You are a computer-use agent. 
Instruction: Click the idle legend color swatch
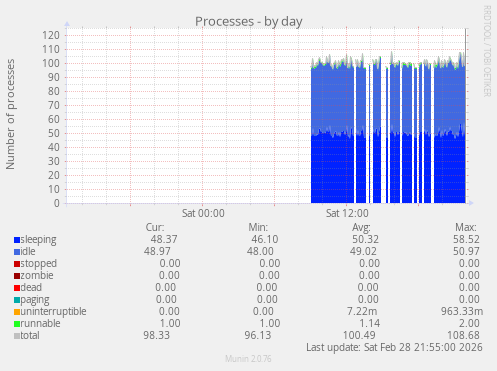(x=17, y=252)
